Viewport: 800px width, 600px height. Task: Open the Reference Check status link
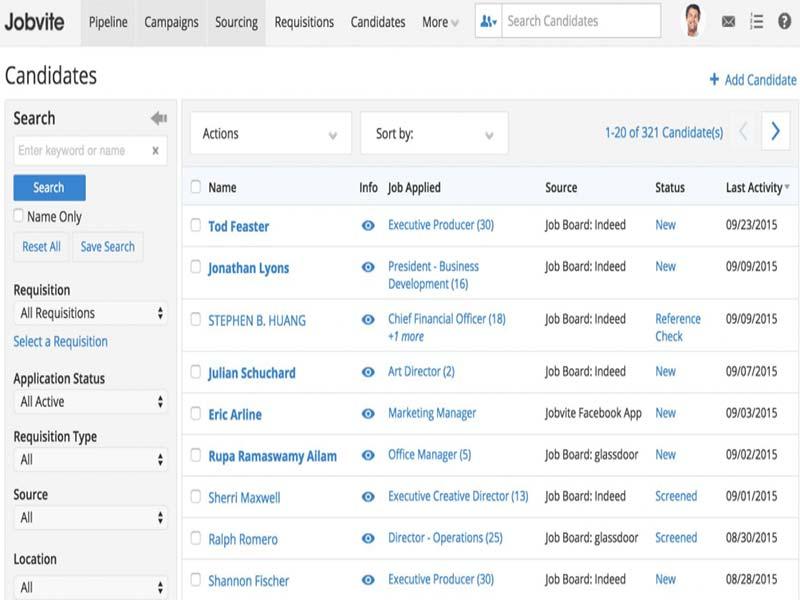pyautogui.click(x=678, y=328)
